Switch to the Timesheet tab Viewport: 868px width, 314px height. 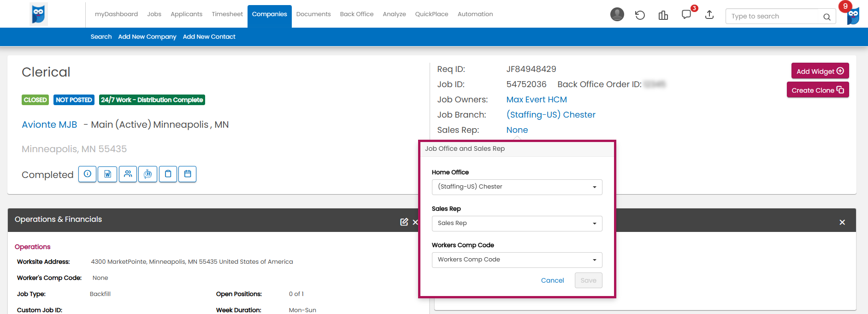(x=227, y=14)
